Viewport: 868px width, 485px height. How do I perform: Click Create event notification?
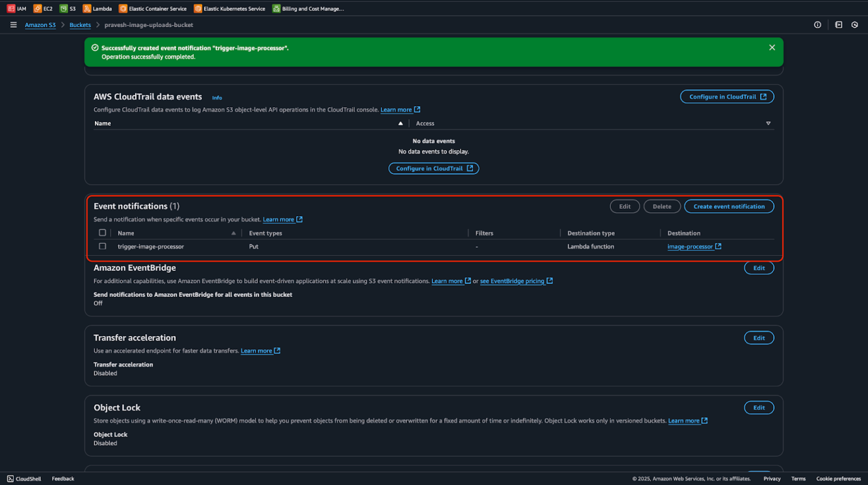[x=729, y=206]
